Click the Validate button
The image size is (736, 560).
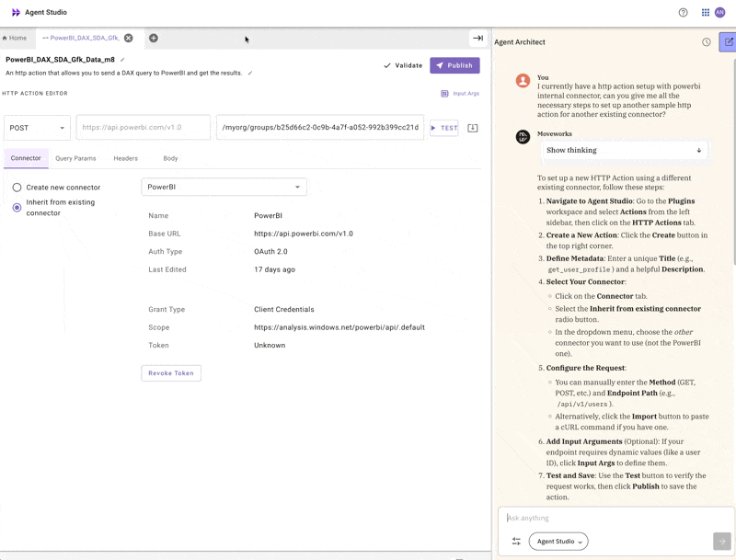[x=403, y=65]
